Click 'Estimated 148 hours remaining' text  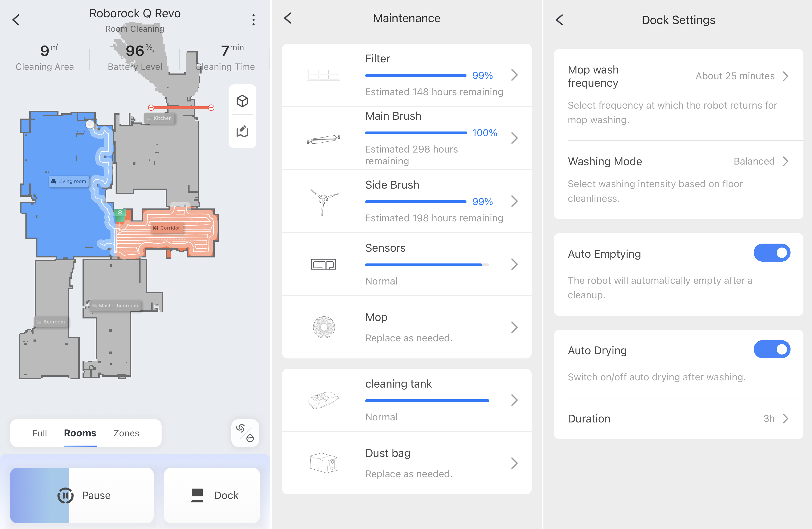coord(434,92)
